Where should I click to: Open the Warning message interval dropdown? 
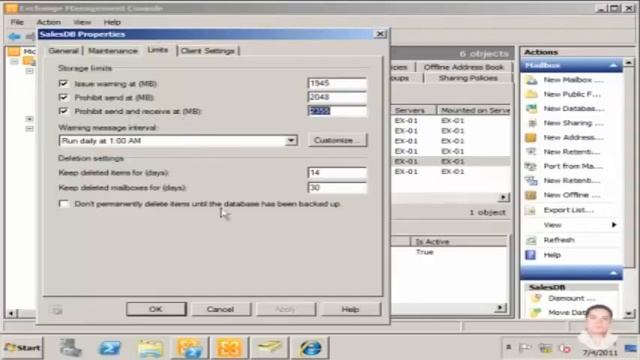(291, 141)
